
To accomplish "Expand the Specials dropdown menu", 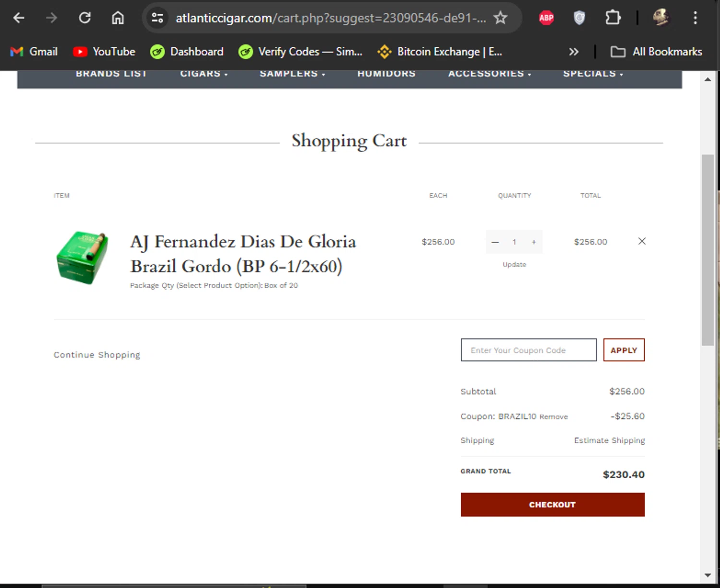I will (x=593, y=73).
